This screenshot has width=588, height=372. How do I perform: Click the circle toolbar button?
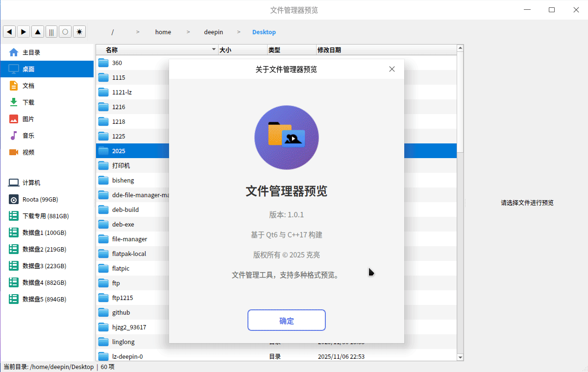click(65, 32)
